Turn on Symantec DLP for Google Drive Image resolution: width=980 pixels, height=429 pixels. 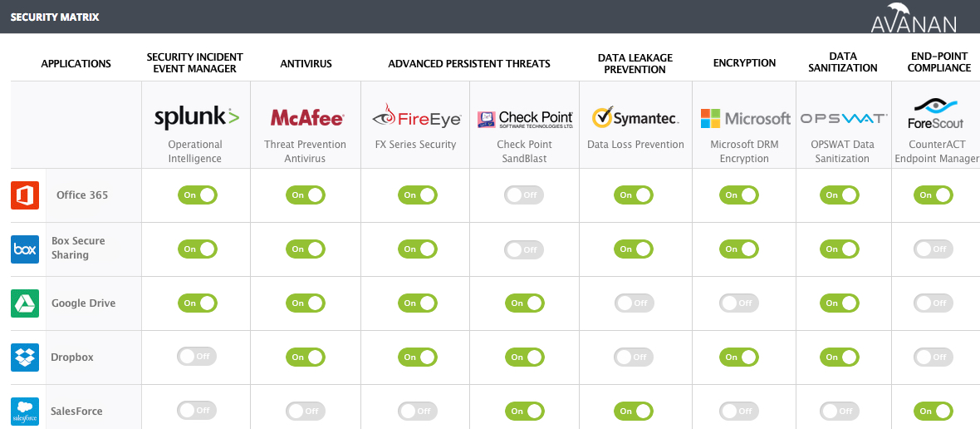(x=635, y=303)
